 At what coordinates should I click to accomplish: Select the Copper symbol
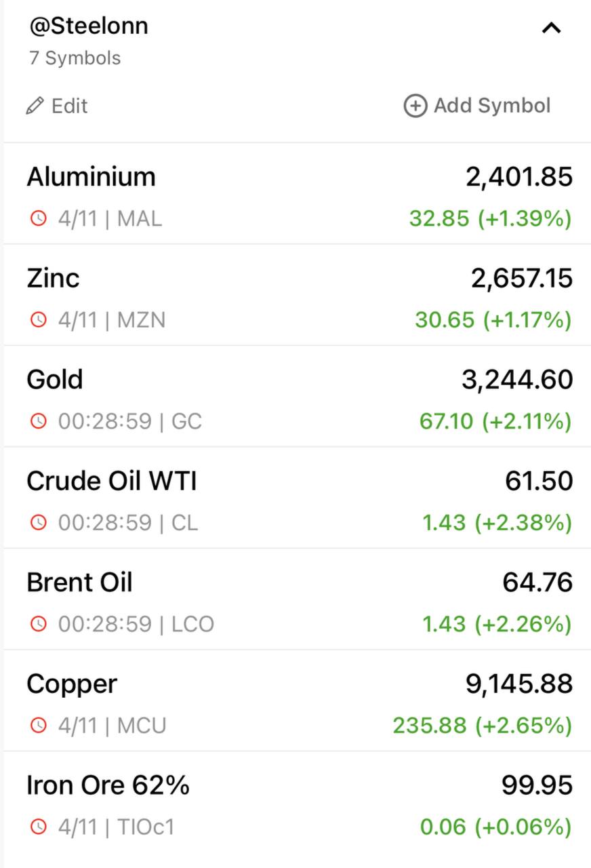pyautogui.click(x=72, y=684)
